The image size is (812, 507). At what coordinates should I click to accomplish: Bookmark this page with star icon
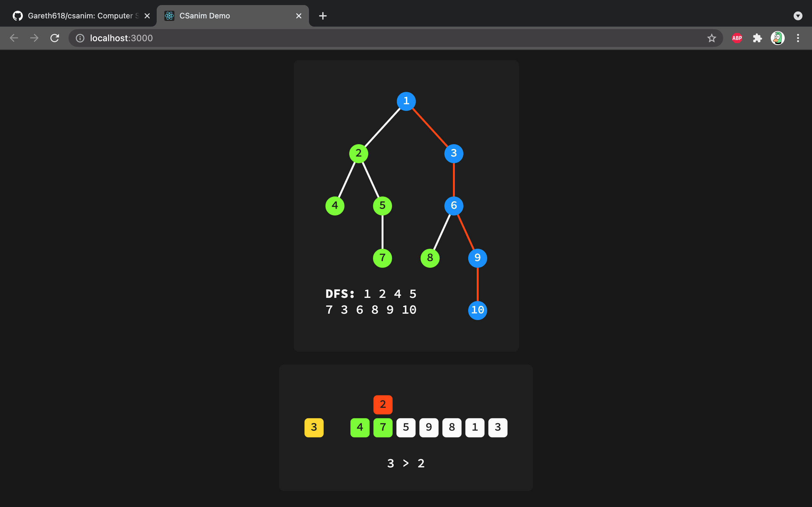click(x=711, y=38)
